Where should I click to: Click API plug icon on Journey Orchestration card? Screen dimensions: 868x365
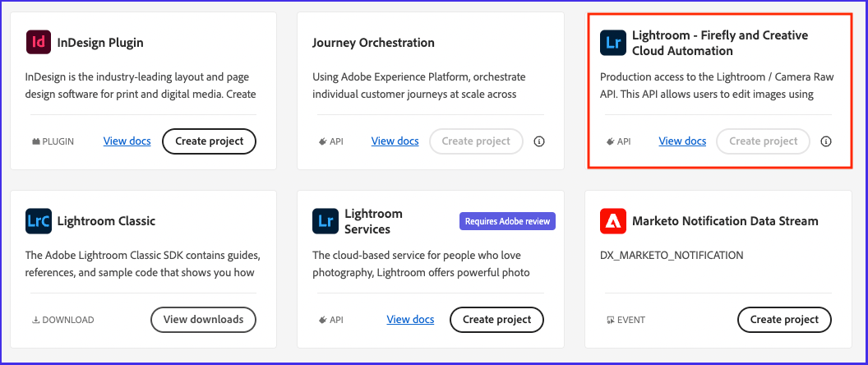tap(323, 141)
